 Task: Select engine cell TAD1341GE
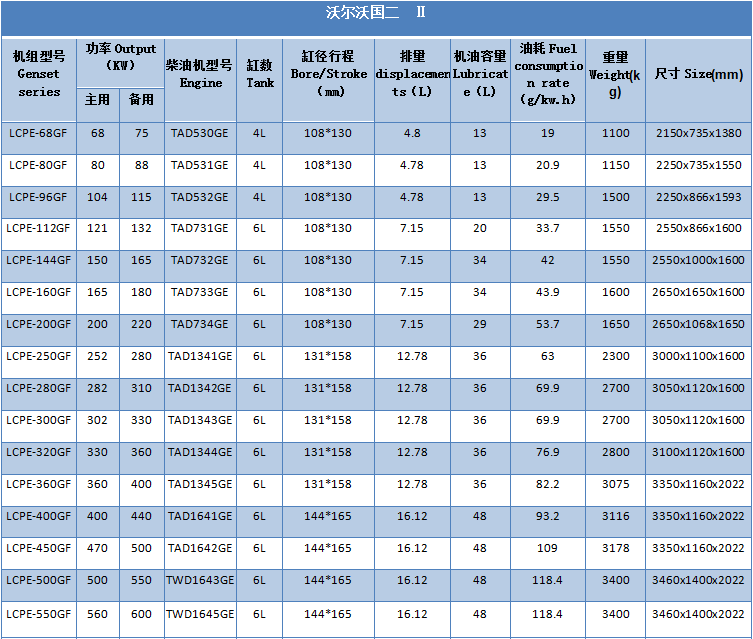[199, 357]
